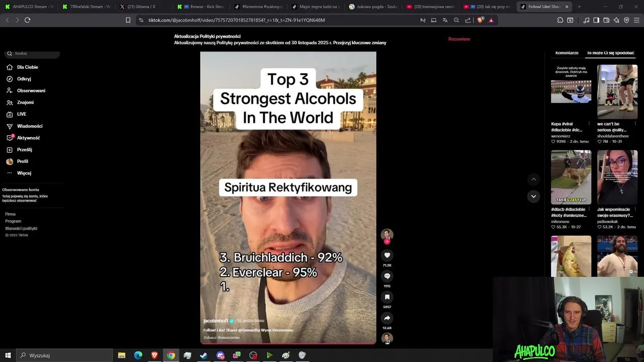Open the spinning sound disc avatar
The width and height of the screenshot is (644, 362).
coord(387,338)
